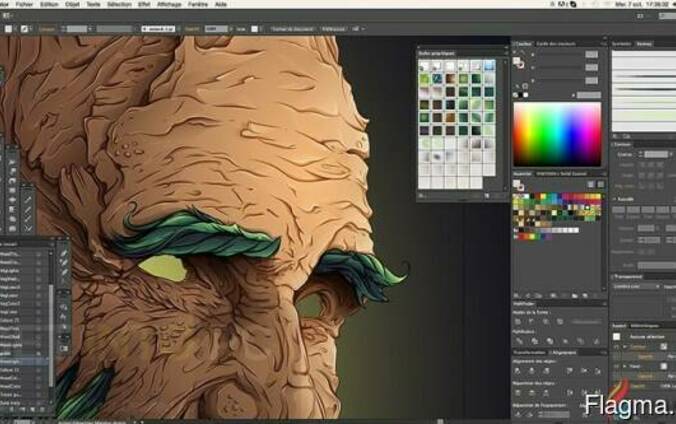This screenshot has width=676, height=424.
Task: Align objects to horizontal right edge
Action: [546, 371]
